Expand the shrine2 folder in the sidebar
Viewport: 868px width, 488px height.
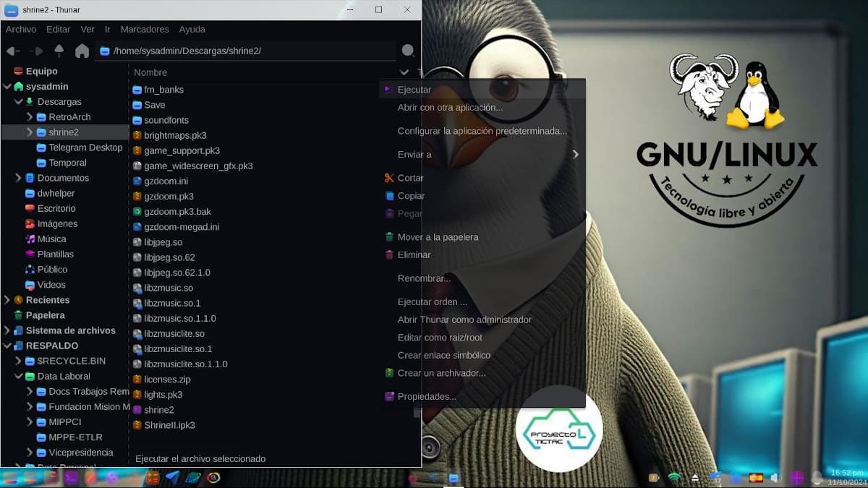(30, 132)
